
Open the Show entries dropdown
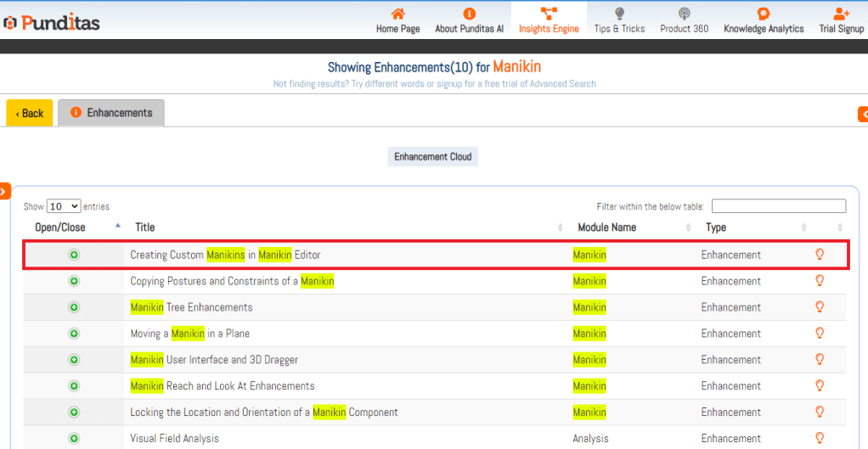[x=64, y=206]
